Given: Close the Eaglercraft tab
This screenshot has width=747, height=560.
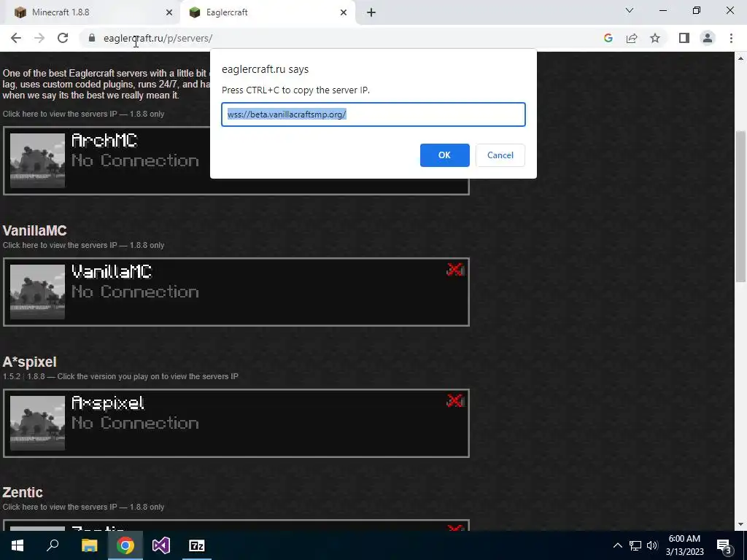Looking at the screenshot, I should [344, 12].
